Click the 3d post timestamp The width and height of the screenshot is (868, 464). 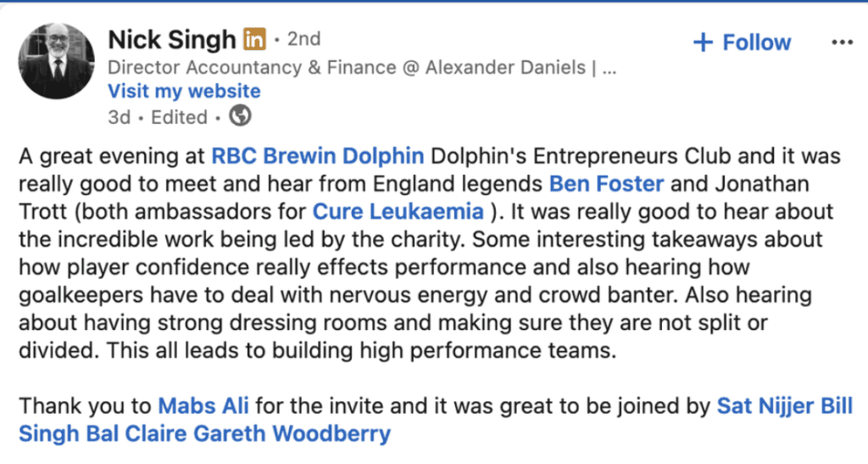119,117
